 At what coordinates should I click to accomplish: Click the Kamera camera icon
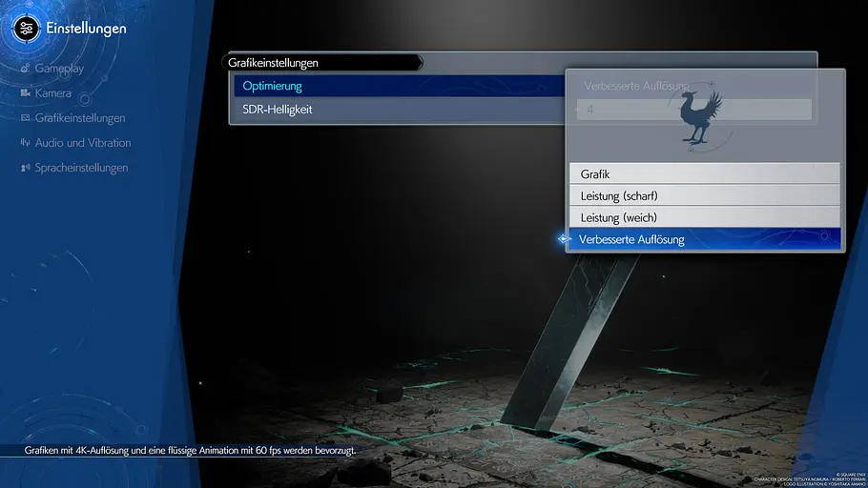point(25,93)
